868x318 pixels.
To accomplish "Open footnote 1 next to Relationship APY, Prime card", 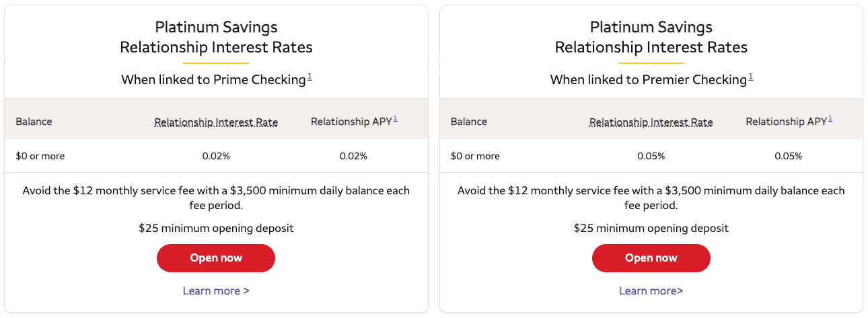I will point(395,119).
